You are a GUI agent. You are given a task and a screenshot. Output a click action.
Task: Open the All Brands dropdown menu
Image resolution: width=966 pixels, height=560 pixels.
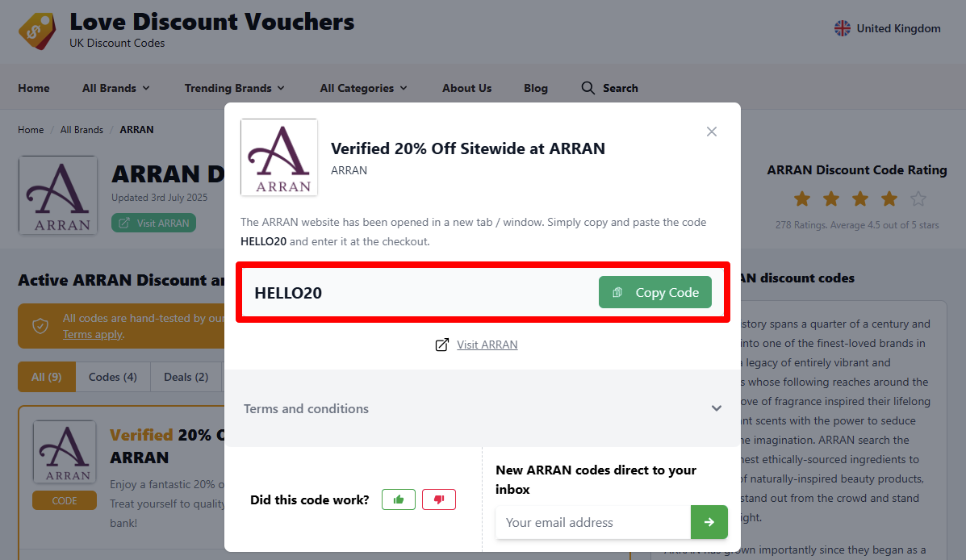(x=116, y=88)
